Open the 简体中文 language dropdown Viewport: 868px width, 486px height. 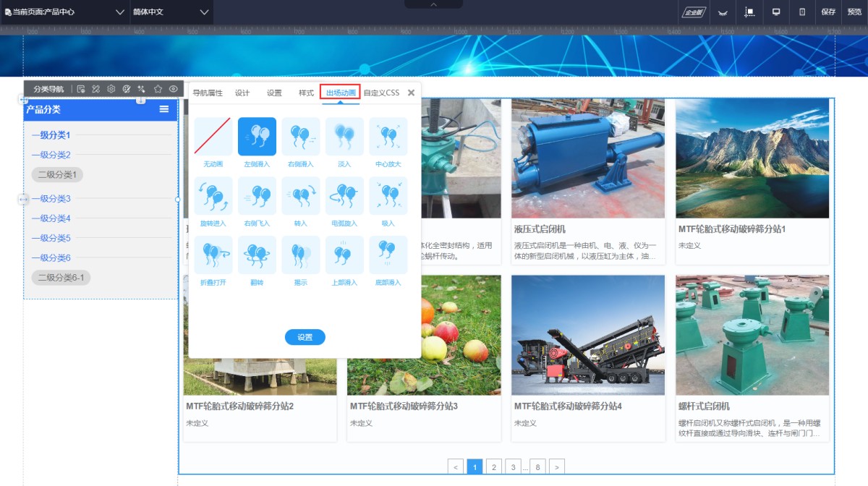click(x=171, y=12)
